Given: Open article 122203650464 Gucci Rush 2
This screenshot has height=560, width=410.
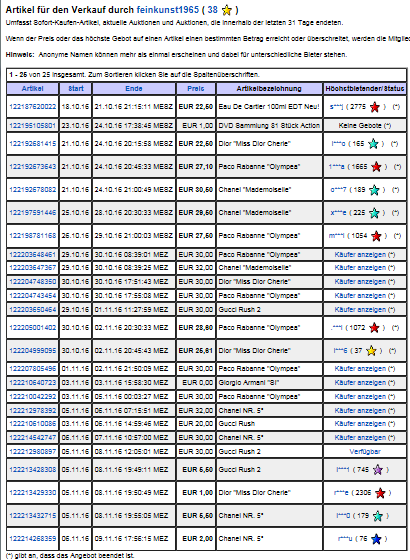Looking at the screenshot, I should pos(32,309).
